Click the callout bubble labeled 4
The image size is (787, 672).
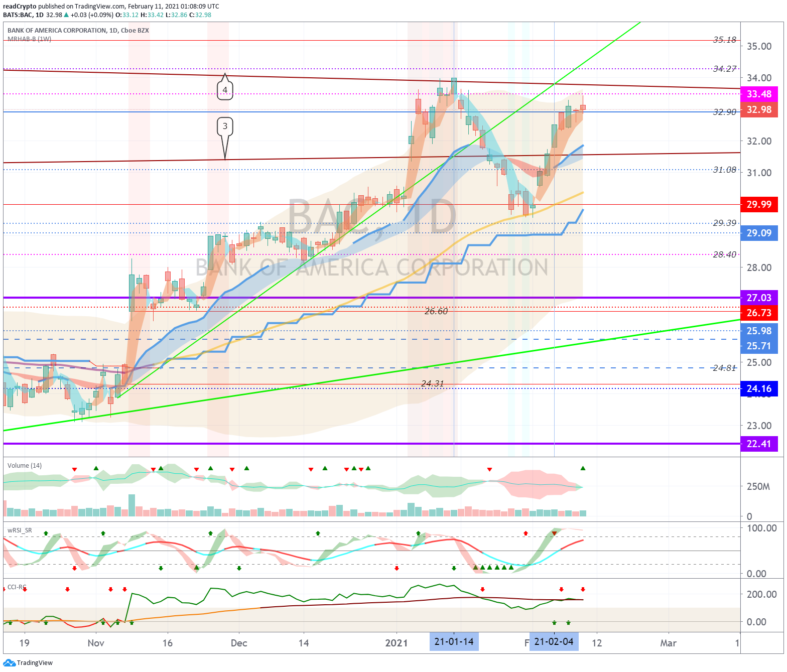coord(225,89)
